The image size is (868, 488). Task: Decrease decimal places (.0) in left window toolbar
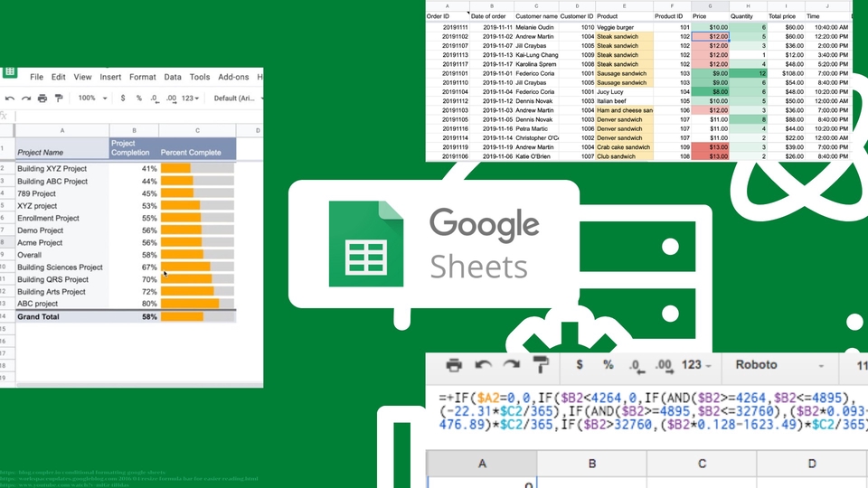tap(155, 99)
